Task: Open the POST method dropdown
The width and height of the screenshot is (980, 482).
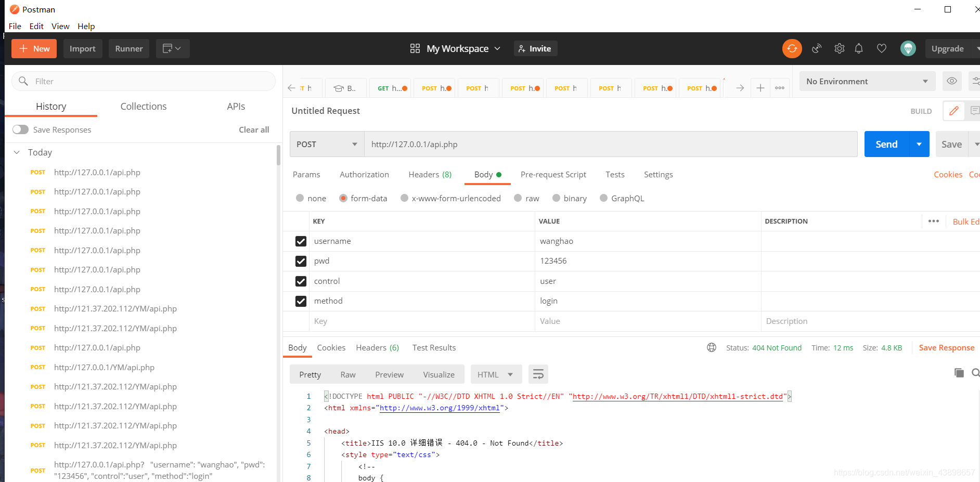Action: click(x=327, y=144)
